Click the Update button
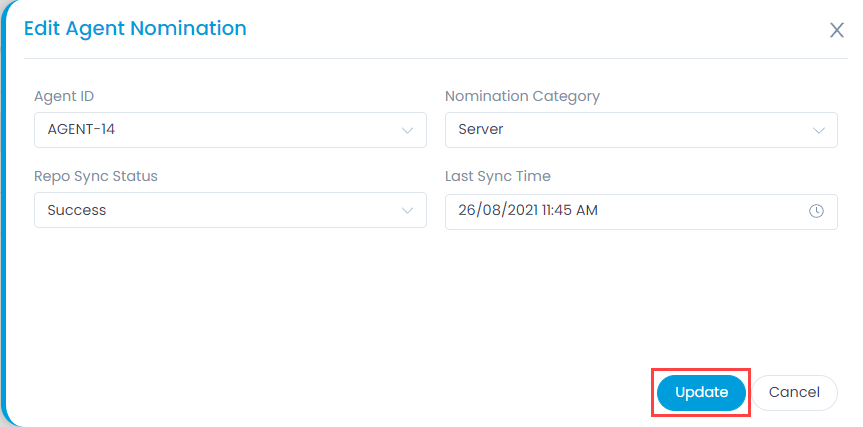Image resolution: width=863 pixels, height=427 pixels. (701, 393)
